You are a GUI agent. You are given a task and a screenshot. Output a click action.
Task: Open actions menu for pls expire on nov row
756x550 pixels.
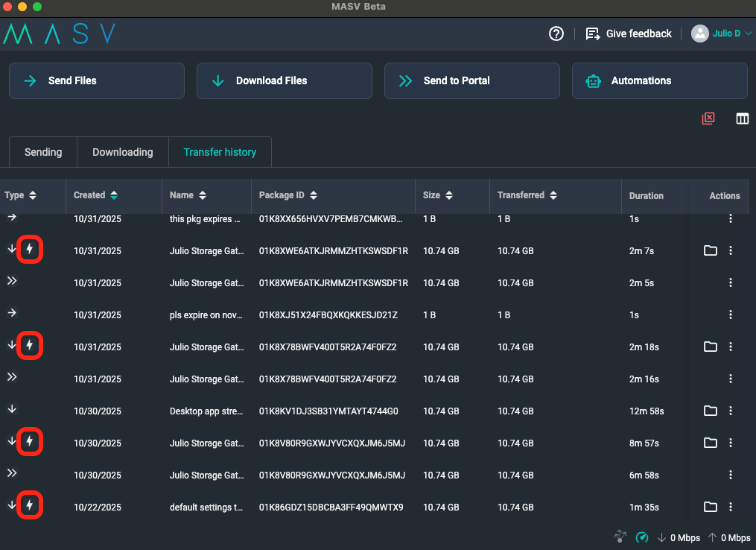[731, 314]
